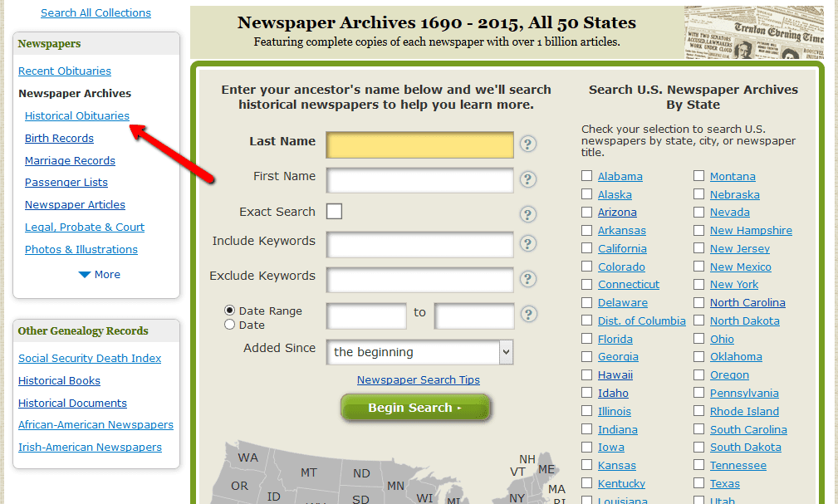Open Historical Documents link
This screenshot has height=504, width=838.
(x=73, y=404)
